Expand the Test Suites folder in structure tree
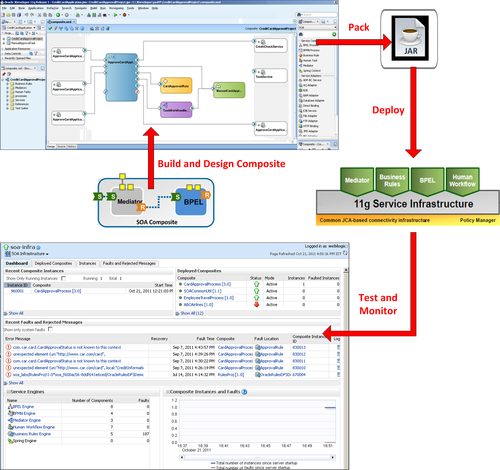 [x=7, y=108]
